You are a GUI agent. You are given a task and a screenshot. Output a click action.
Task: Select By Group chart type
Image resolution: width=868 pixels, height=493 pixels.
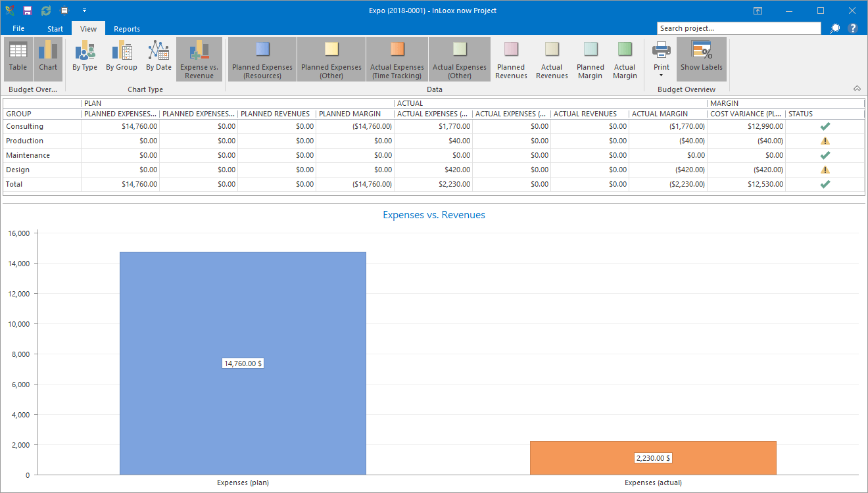[122, 59]
